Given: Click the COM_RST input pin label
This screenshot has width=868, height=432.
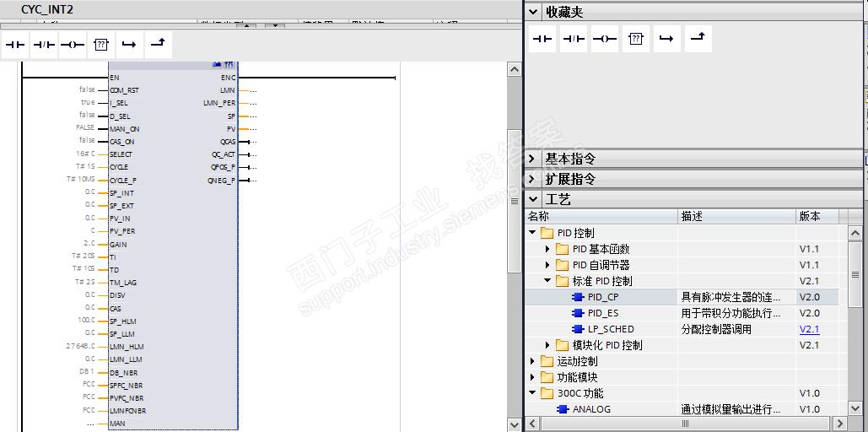Looking at the screenshot, I should point(125,90).
